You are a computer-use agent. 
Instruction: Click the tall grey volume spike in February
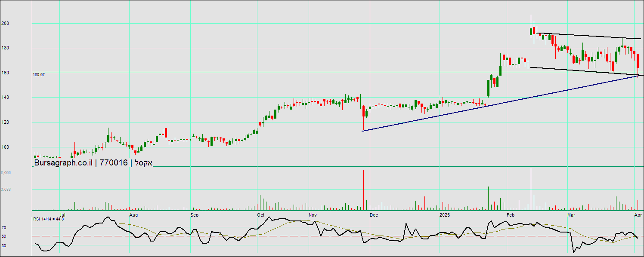click(x=531, y=189)
